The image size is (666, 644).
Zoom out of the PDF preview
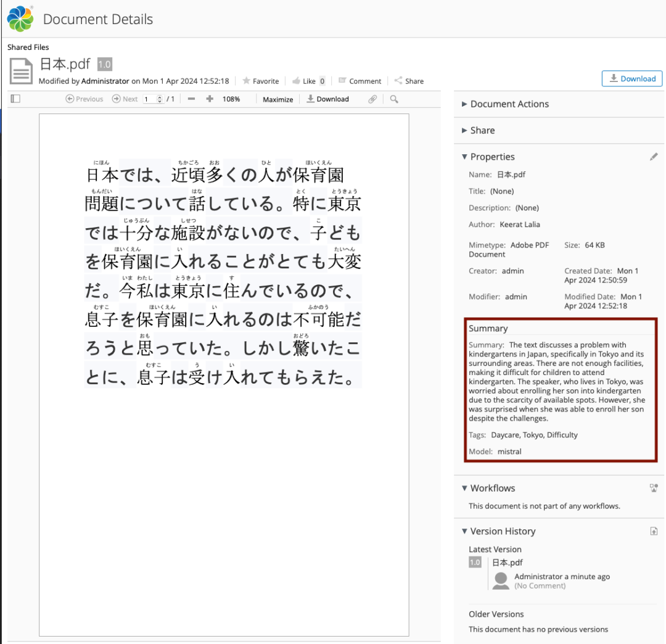tap(191, 99)
